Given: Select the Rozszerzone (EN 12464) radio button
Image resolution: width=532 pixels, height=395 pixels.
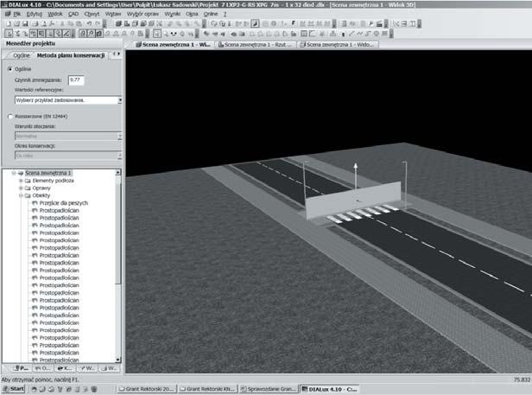Looking at the screenshot, I should tap(10, 116).
